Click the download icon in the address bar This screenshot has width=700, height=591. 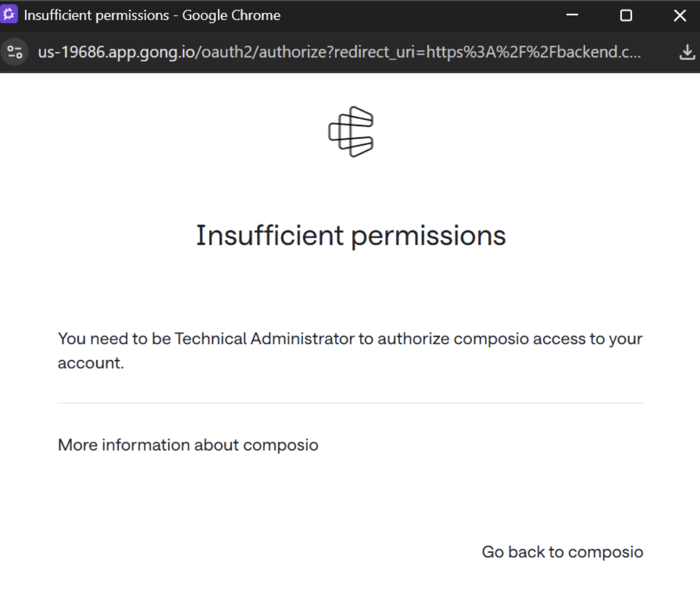point(687,52)
